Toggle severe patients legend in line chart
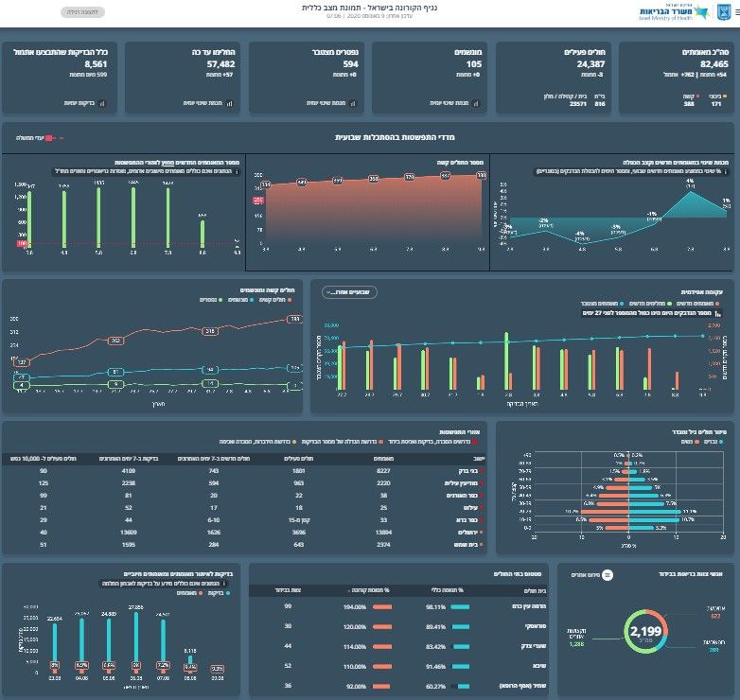The width and height of the screenshot is (740, 700). 275,300
